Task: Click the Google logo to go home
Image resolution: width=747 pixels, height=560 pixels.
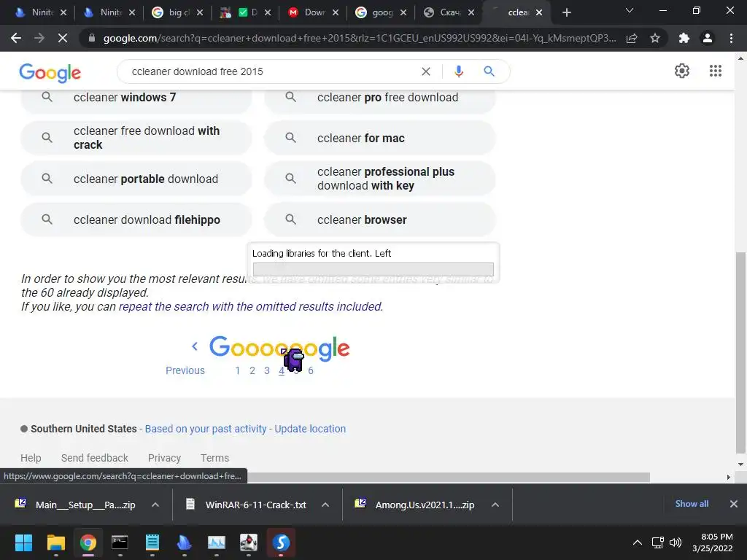Action: coord(50,72)
